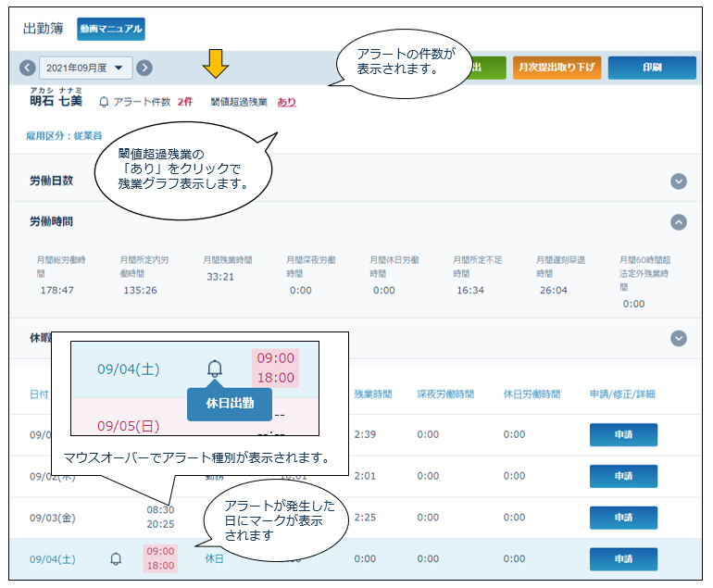Click the あり link for 閾値超過残業

[286, 102]
